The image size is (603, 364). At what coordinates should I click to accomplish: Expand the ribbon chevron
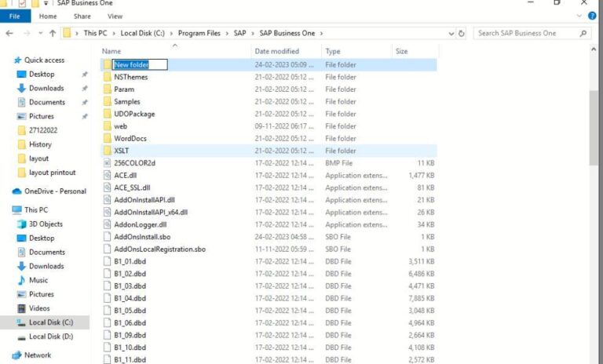579,16
